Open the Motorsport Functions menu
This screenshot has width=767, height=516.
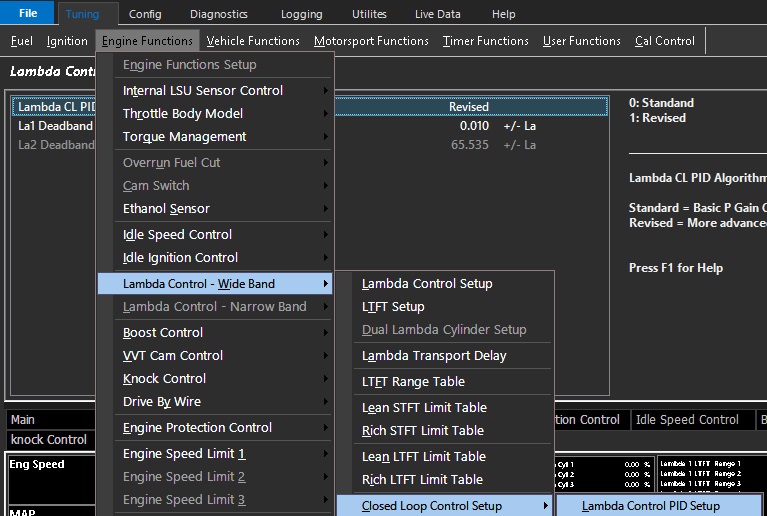coord(371,41)
